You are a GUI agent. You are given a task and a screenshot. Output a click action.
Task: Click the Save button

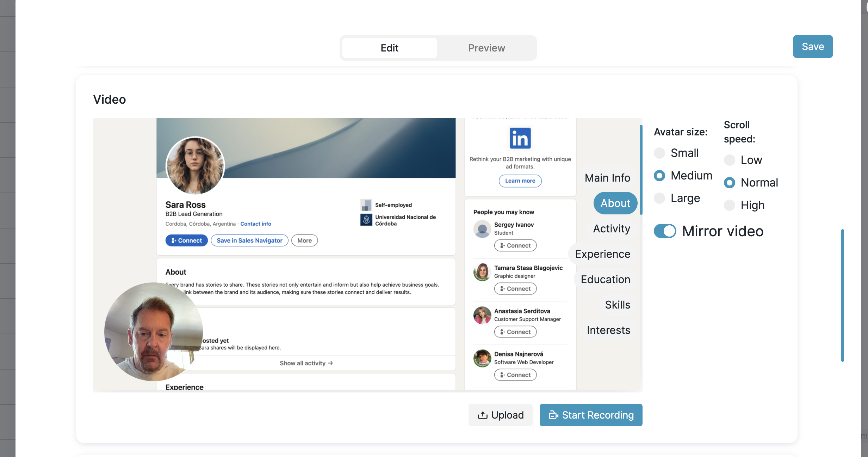coord(813,47)
